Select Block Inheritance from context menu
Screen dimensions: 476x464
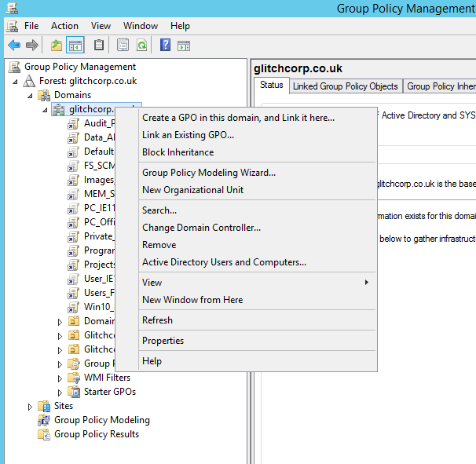pyautogui.click(x=178, y=152)
